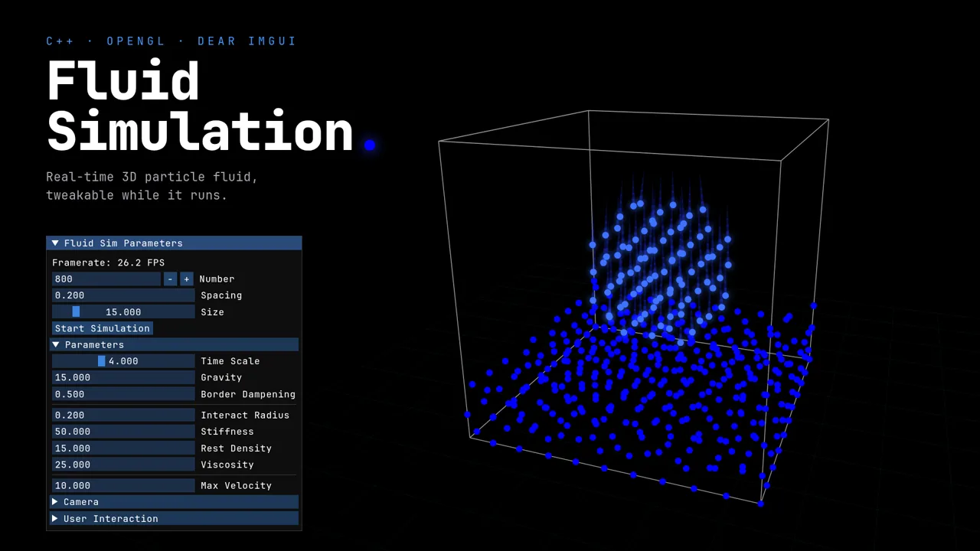Decrease particle Number with minus button
Image resolution: width=980 pixels, height=551 pixels.
coord(170,279)
